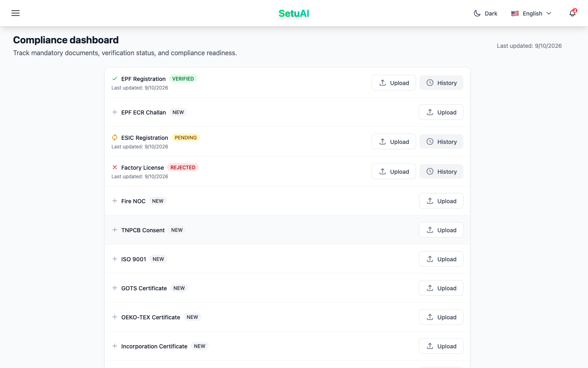The height and width of the screenshot is (368, 588).
Task: Upload a document for Factory License
Action: [394, 171]
